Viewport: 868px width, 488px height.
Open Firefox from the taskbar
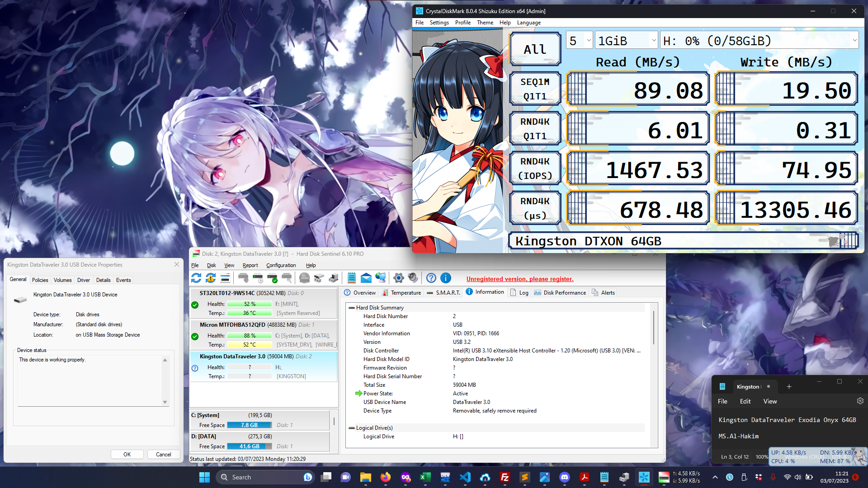[x=385, y=477]
